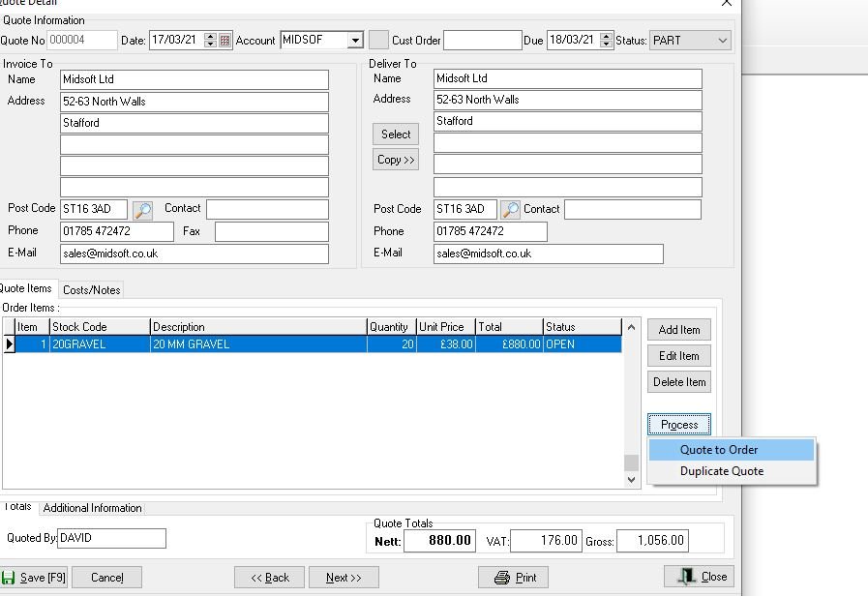Expand the Account dropdown MIDSOF

pos(355,41)
